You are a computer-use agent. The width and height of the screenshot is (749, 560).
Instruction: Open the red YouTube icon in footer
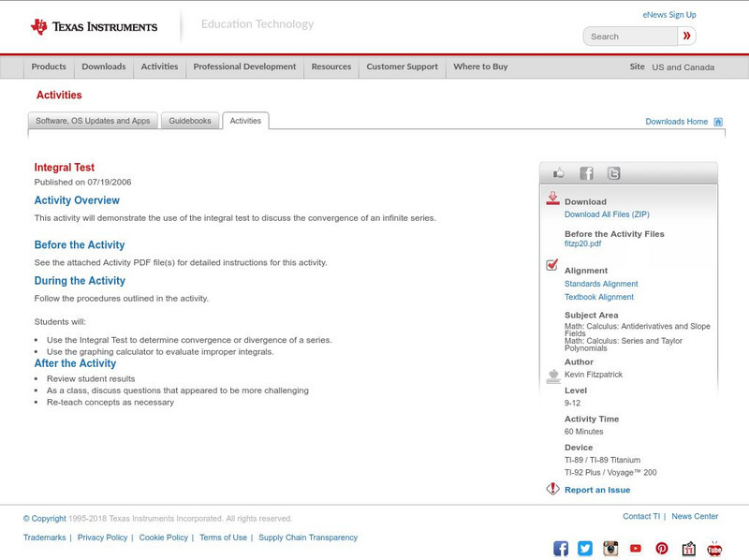636,549
